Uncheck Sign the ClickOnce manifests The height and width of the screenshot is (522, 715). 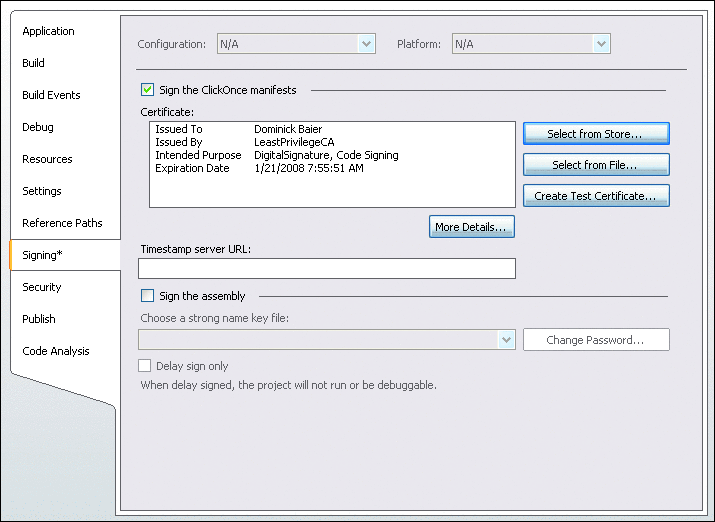coord(147,90)
